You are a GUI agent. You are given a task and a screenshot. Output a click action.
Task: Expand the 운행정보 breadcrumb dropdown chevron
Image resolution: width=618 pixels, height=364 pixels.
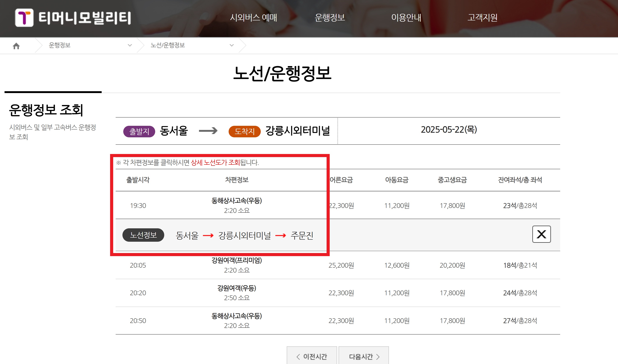point(130,45)
